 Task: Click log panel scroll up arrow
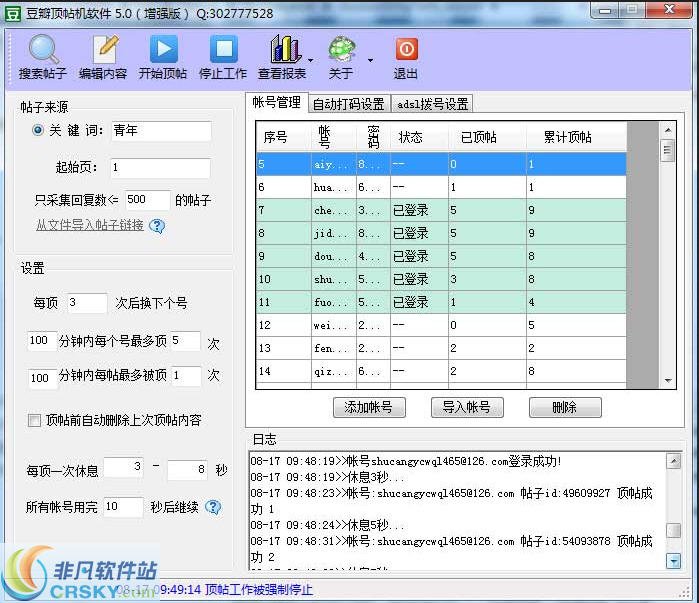pyautogui.click(x=674, y=461)
